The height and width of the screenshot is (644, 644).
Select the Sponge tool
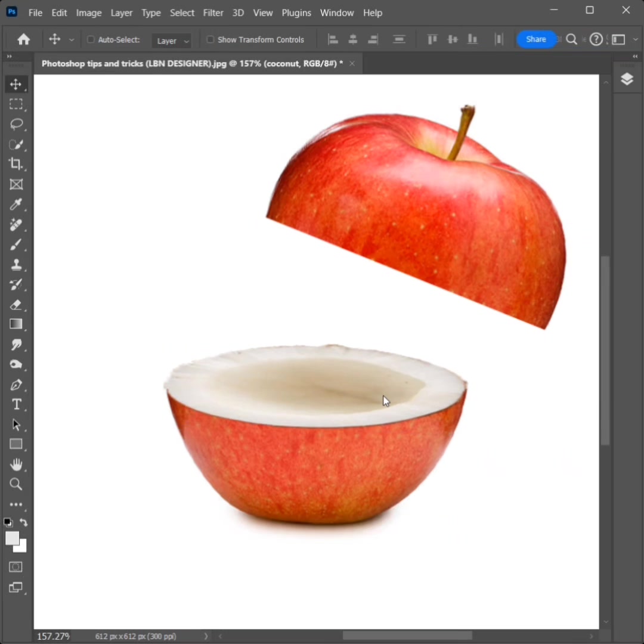coord(16,365)
